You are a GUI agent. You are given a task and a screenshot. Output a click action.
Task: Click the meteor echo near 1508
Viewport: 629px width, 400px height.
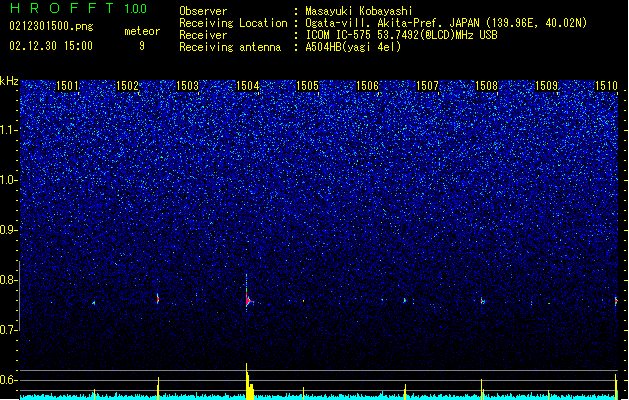pyautogui.click(x=483, y=301)
